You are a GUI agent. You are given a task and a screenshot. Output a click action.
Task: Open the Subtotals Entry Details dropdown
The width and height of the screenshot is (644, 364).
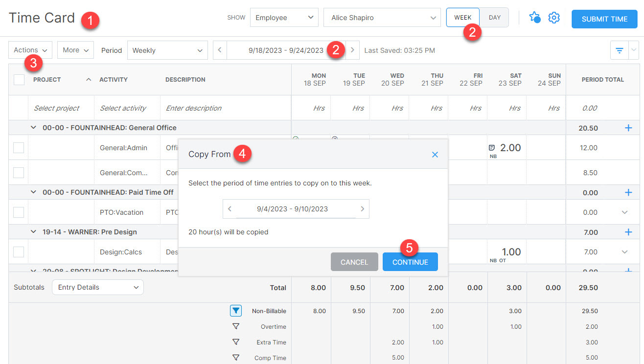tap(97, 288)
